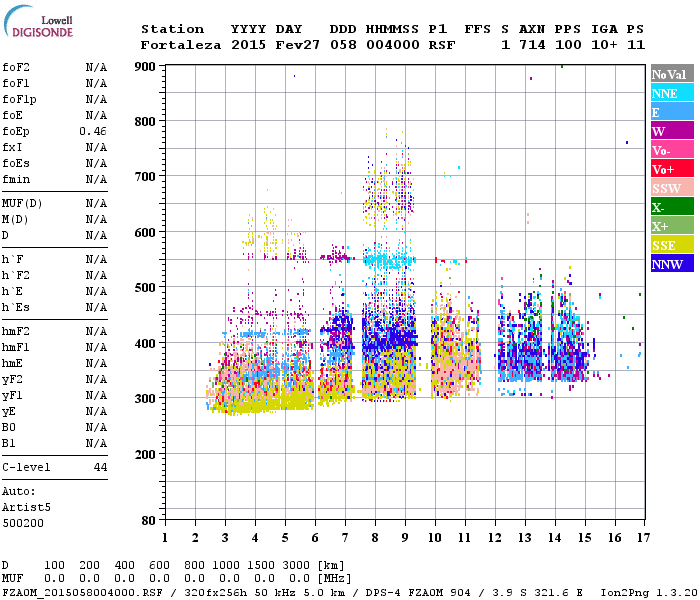Select the SSE yellow legend swatch
Viewport: 700px width, 600px height.
672,245
